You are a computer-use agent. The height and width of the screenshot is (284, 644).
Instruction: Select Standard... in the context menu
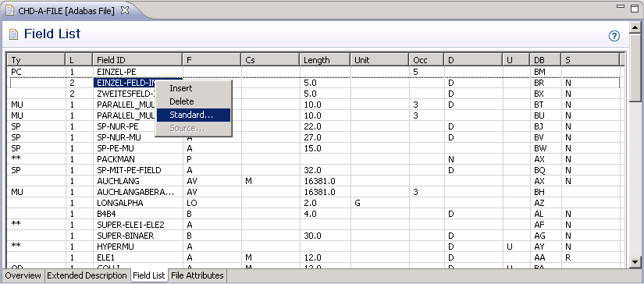coord(191,115)
